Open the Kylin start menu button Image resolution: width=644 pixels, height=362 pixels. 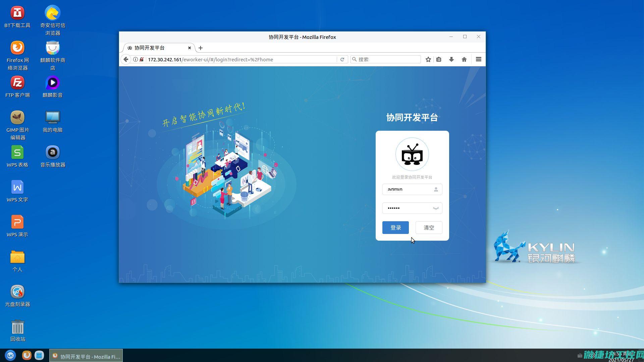(10, 355)
